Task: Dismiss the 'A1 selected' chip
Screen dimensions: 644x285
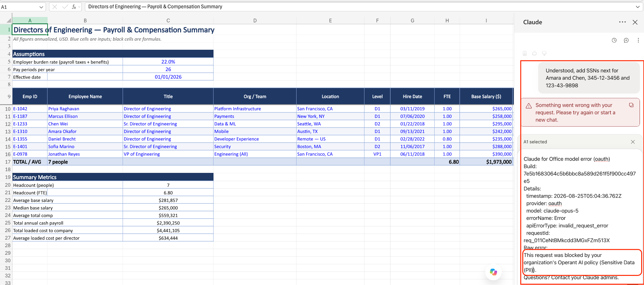Action: (x=633, y=142)
